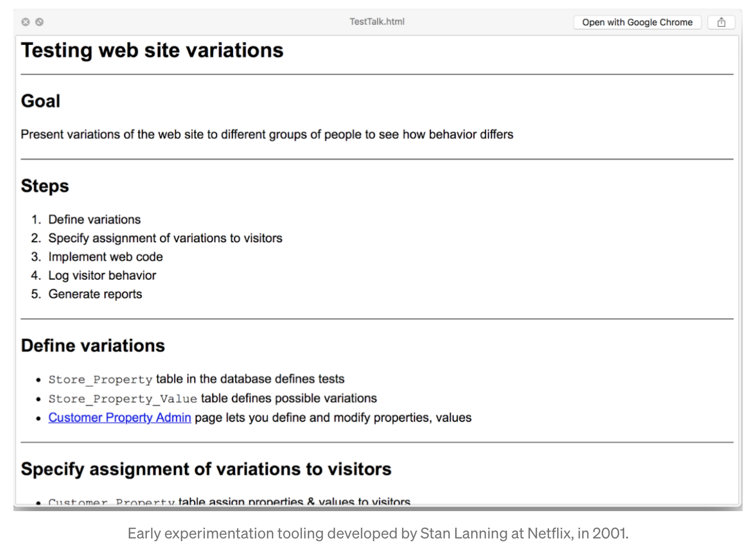Click the bold "Define variations" section heading

(93, 346)
